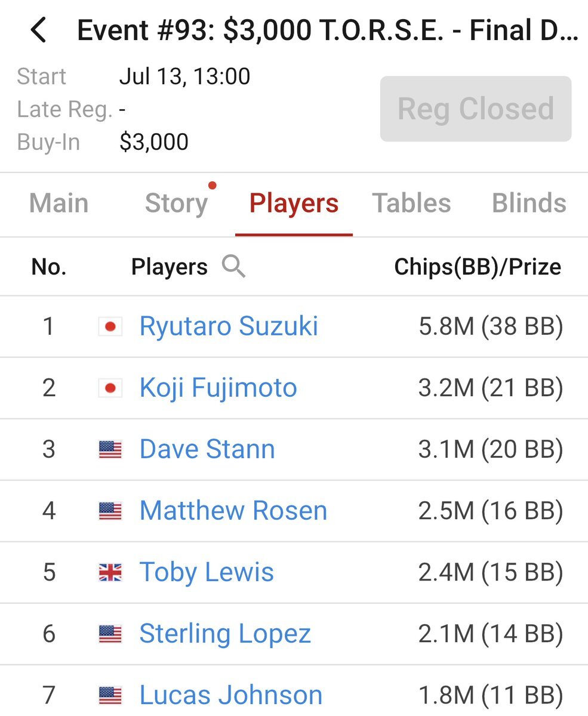The height and width of the screenshot is (716, 588).
Task: Tap Toby Lewis's UK flag icon
Action: click(110, 573)
